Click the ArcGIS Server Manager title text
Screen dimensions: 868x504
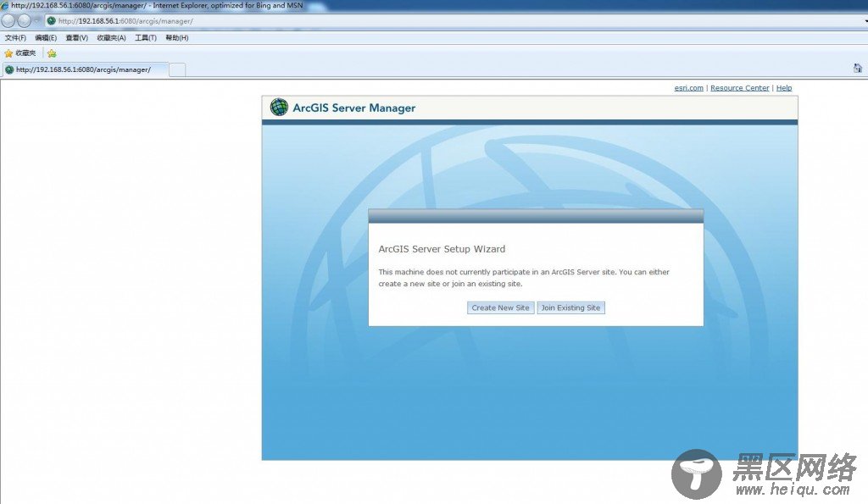tap(354, 108)
